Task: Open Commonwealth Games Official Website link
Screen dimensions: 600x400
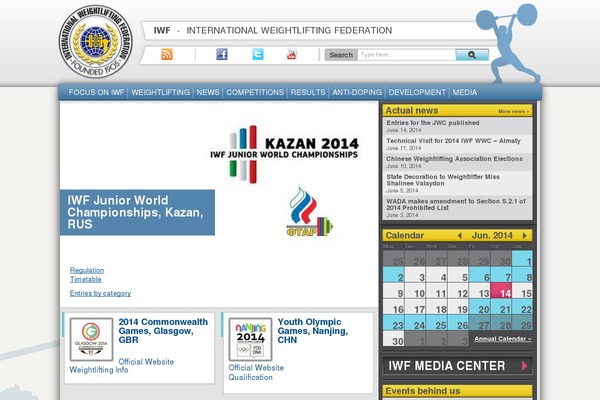Action: click(x=146, y=362)
